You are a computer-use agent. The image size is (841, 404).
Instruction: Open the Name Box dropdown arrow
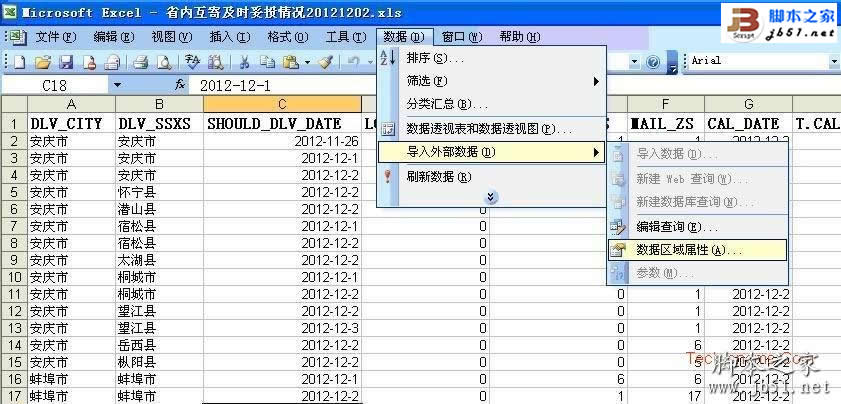click(117, 85)
